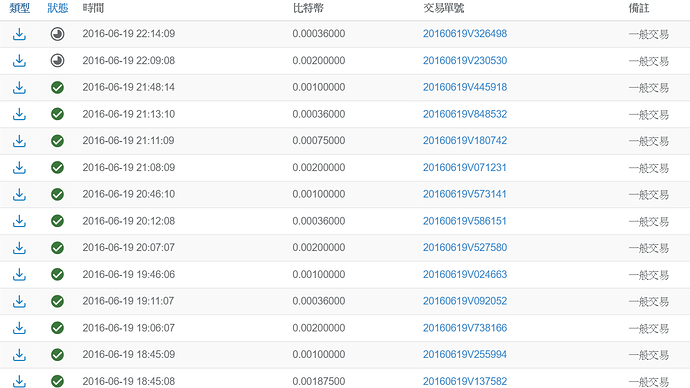Click the download icon in the 20160619V180742 row
This screenshot has width=690, height=388.
[19, 141]
